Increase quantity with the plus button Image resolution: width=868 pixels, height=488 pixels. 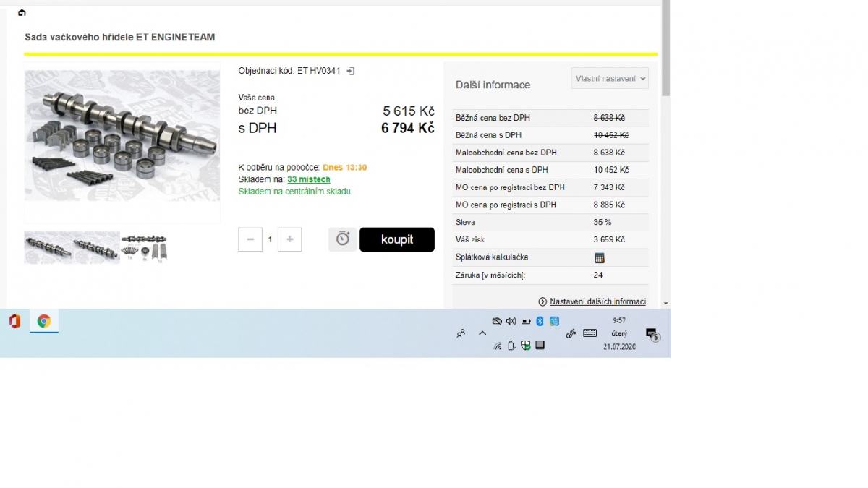click(289, 239)
